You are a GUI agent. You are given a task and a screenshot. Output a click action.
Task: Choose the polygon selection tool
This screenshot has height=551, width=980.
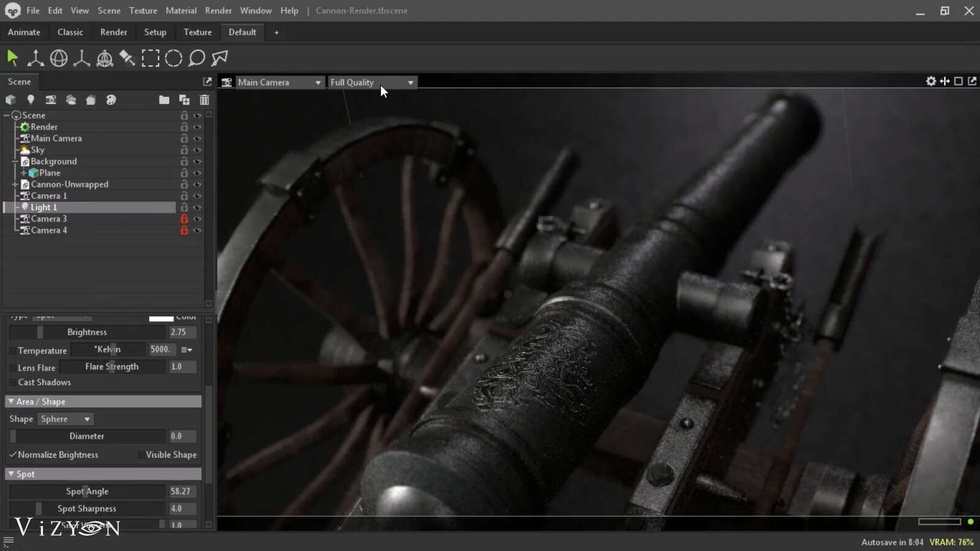219,58
